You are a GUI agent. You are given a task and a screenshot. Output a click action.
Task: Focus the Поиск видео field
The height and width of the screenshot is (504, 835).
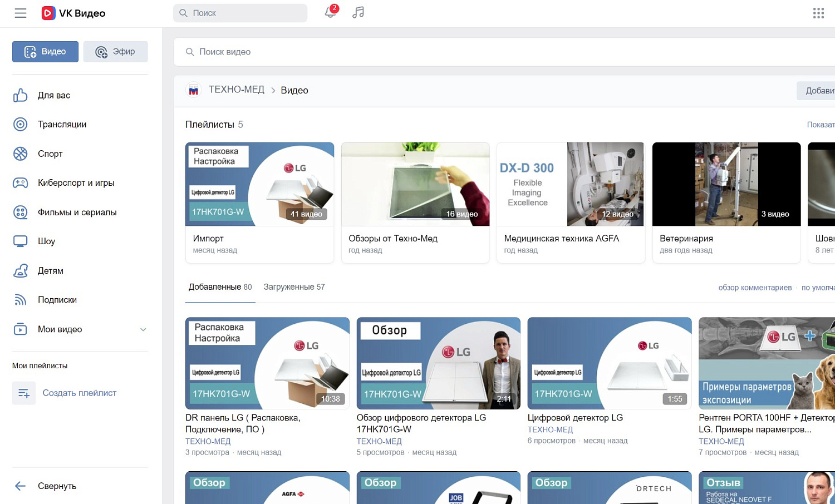[504, 52]
